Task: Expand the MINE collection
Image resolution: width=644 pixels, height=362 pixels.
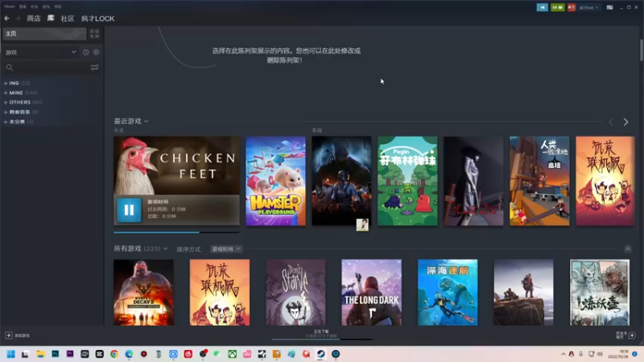Action: 20,93
